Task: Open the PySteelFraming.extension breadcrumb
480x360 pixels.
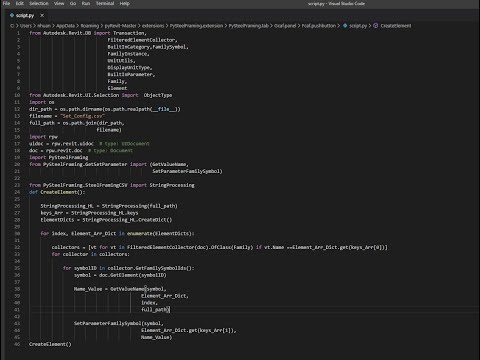Action: point(196,26)
